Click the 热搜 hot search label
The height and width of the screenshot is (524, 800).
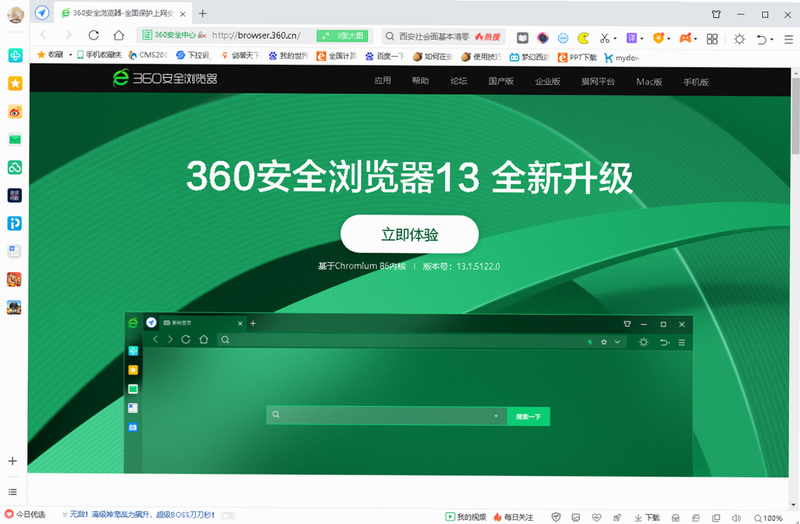point(488,36)
